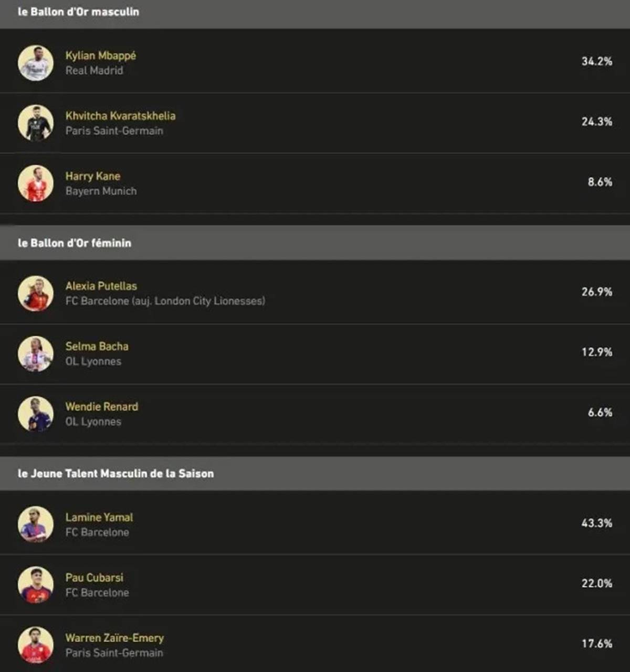Select the Alexia Putellas name text
This screenshot has height=672, width=630.
coord(101,286)
